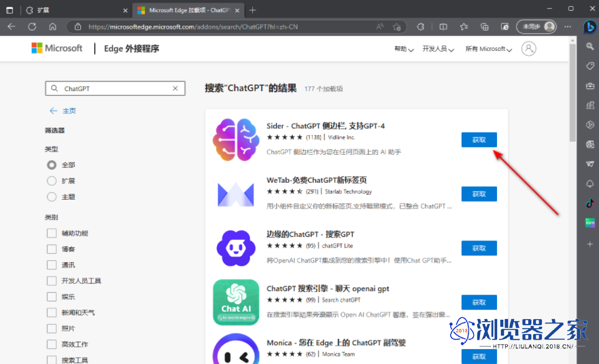This screenshot has width=599, height=364.
Task: Open the Favorites list icon
Action: pos(464,26)
